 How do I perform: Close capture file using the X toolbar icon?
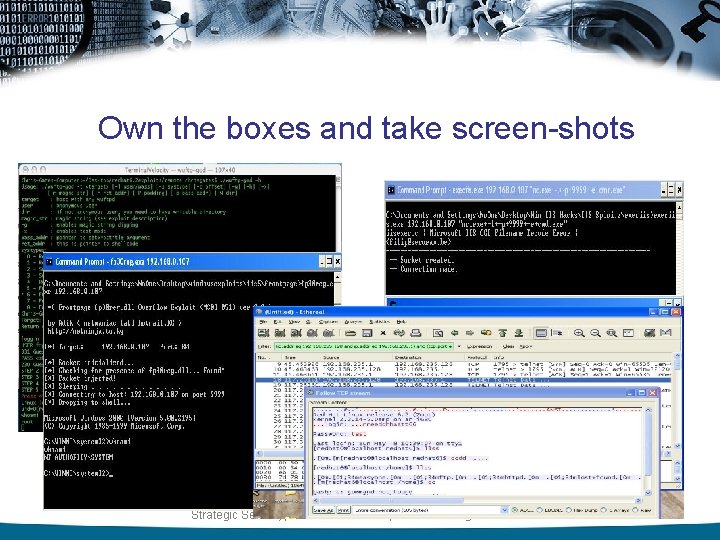383,333
